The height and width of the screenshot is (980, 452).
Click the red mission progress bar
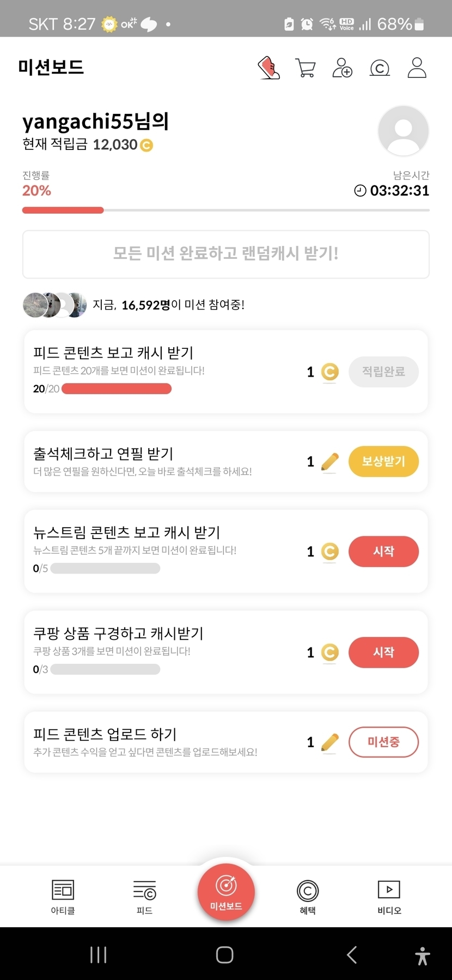coord(63,210)
